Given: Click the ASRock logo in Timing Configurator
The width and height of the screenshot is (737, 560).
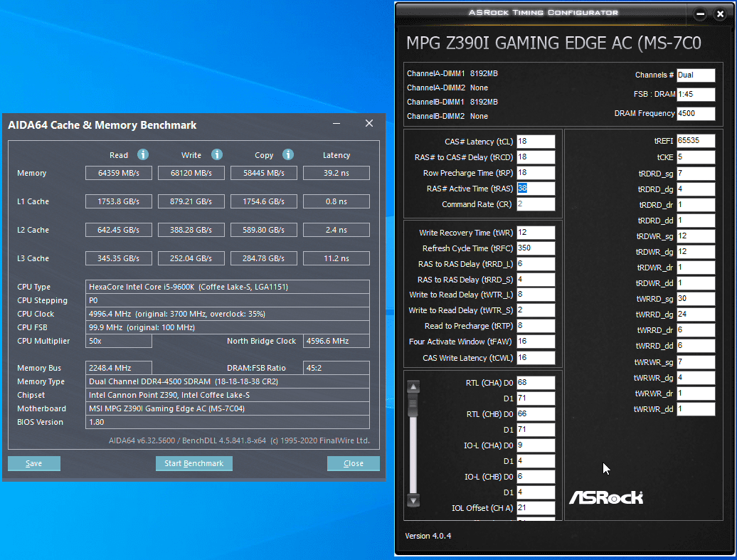Looking at the screenshot, I should point(606,497).
